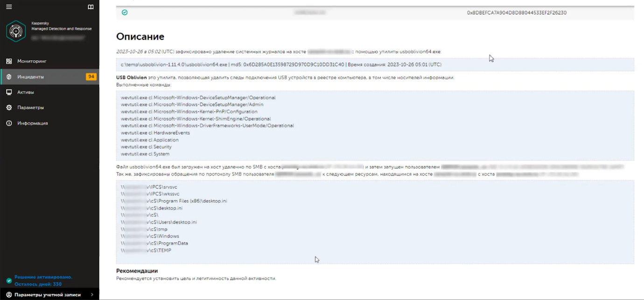Click the Параметры gear icon
This screenshot has height=300, width=644.
(9, 108)
